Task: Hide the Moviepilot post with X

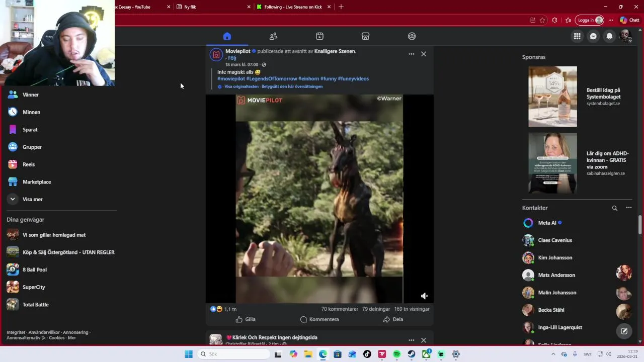Action: (x=424, y=54)
